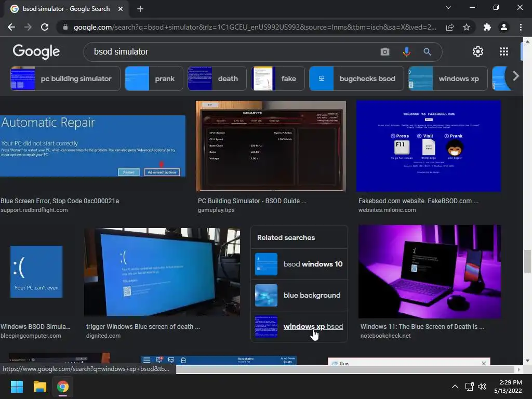532x399 pixels.
Task: Open Chrome tab search chevron
Action: (x=448, y=7)
